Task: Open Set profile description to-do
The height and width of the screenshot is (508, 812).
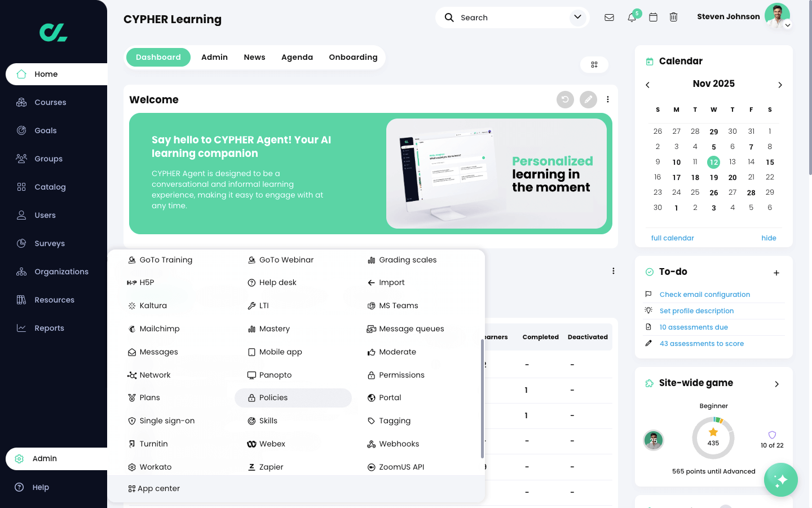Action: (696, 311)
